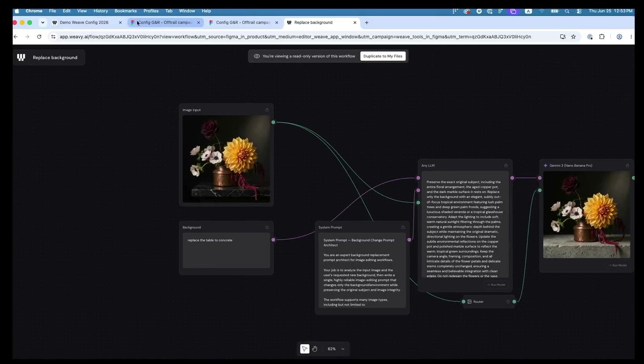The image size is (644, 364).
Task: Click the Gemini 3 upper pink input port
Action: coord(540,178)
